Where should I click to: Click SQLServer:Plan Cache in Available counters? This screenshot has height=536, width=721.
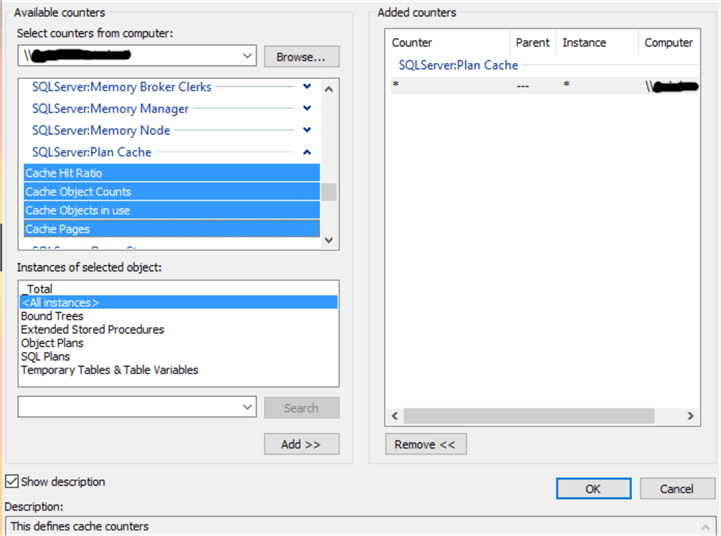tap(92, 152)
